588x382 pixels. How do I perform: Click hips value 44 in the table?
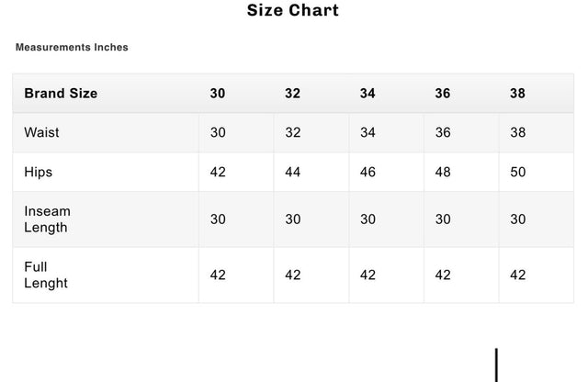click(293, 173)
